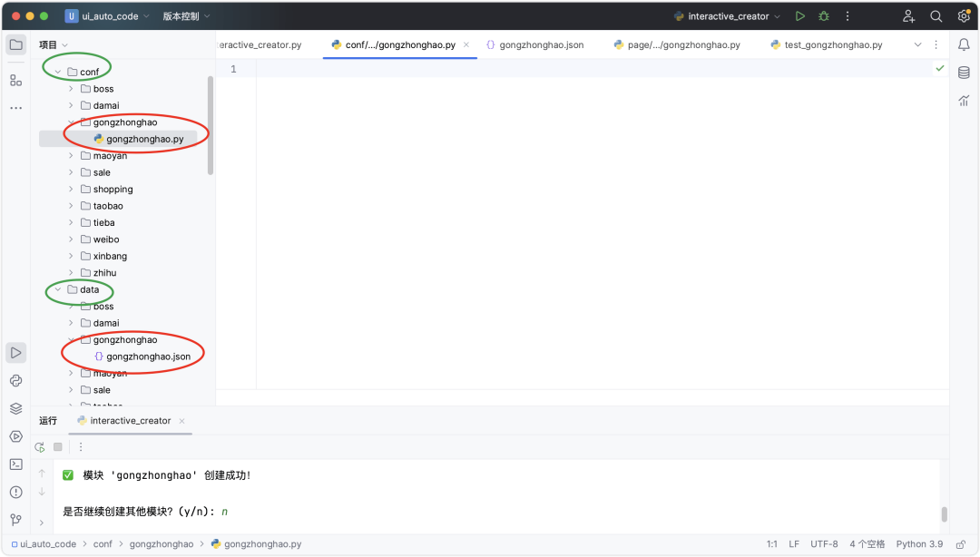Open 项目 view dropdown
This screenshot has height=557, width=980.
coord(54,45)
